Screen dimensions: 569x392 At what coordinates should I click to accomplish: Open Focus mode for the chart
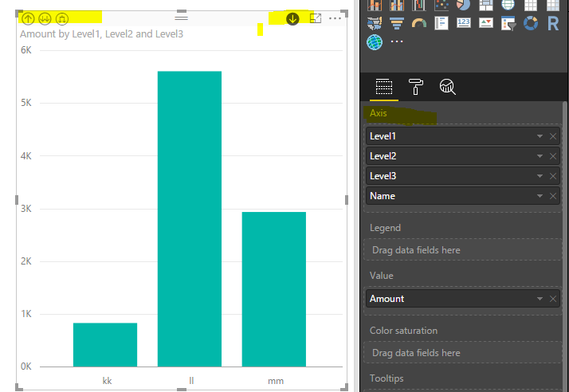pos(316,18)
